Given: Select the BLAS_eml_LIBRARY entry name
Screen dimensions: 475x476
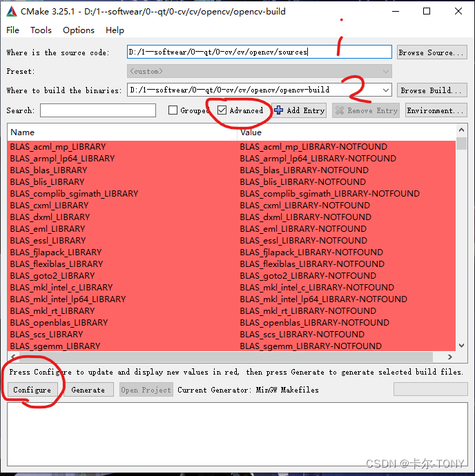Looking at the screenshot, I should pyautogui.click(x=48, y=229).
